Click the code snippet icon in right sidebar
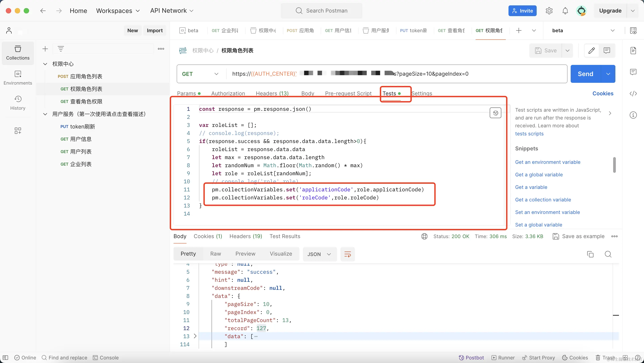 (x=633, y=94)
